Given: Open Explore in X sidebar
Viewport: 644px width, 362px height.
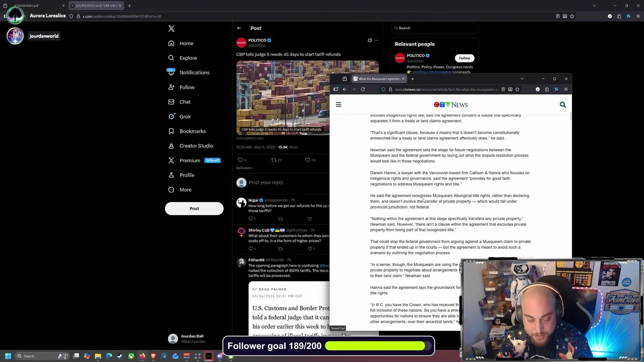Looking at the screenshot, I should click(x=183, y=58).
